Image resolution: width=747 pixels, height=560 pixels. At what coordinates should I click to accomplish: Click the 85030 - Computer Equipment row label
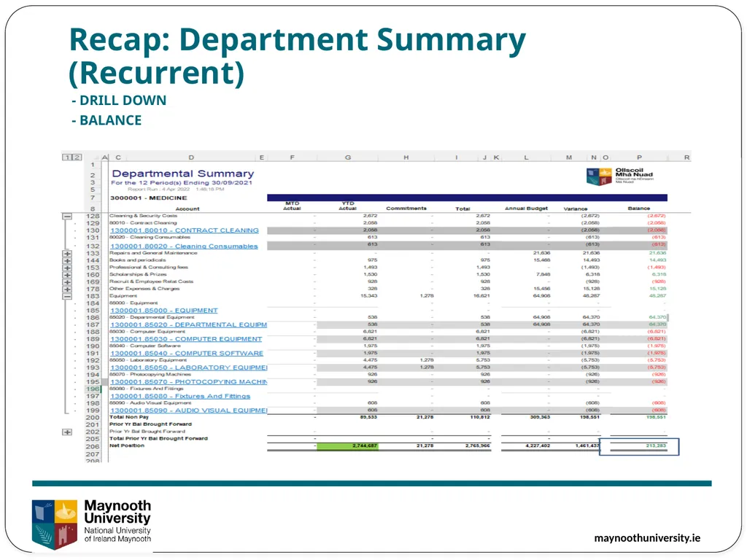pyautogui.click(x=147, y=332)
